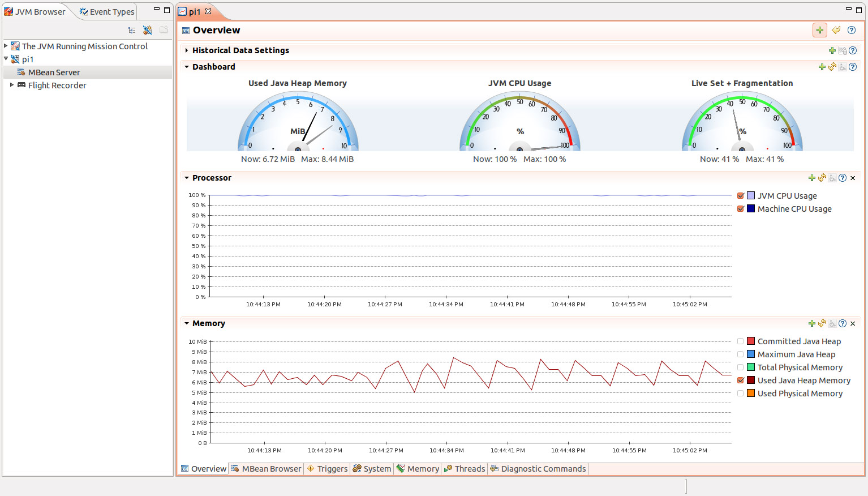This screenshot has width=868, height=496.
Task: Click the Memory accessibility mode icon
Action: point(832,323)
